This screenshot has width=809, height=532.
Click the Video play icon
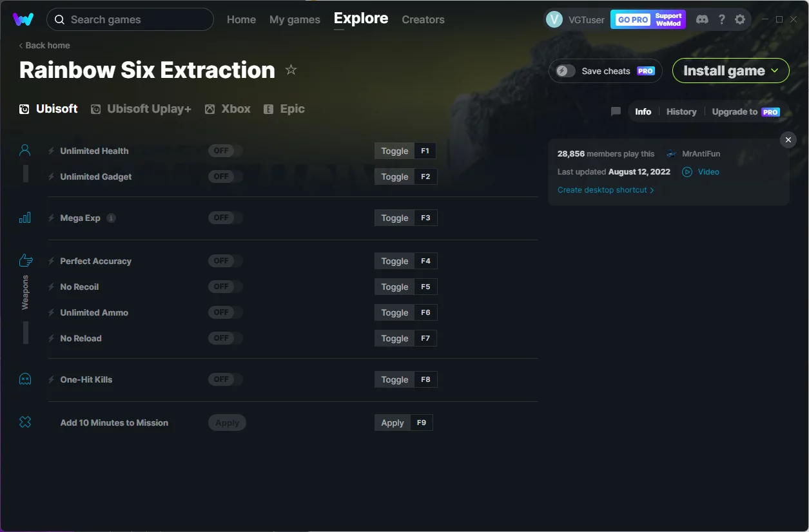687,172
